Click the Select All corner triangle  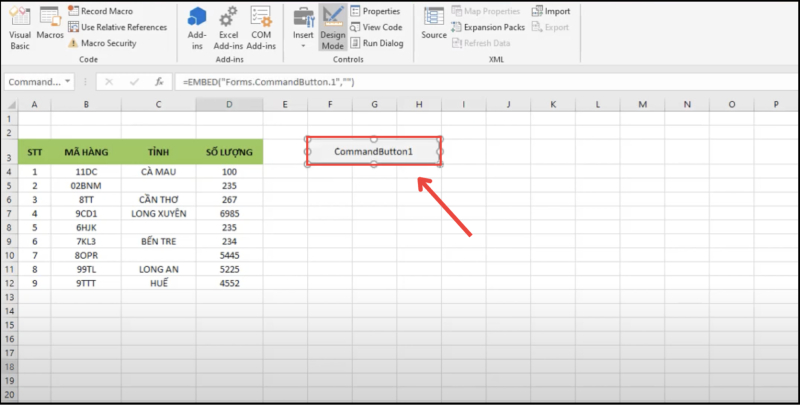coord(10,105)
